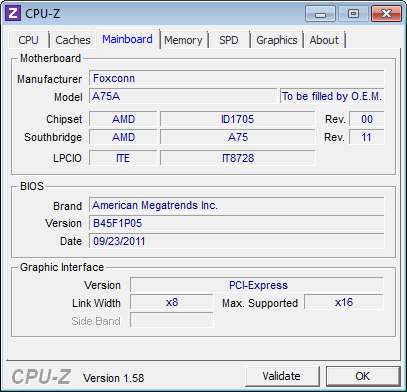The height and width of the screenshot is (392, 407).
Task: Select the A75A model field
Action: pos(183,96)
